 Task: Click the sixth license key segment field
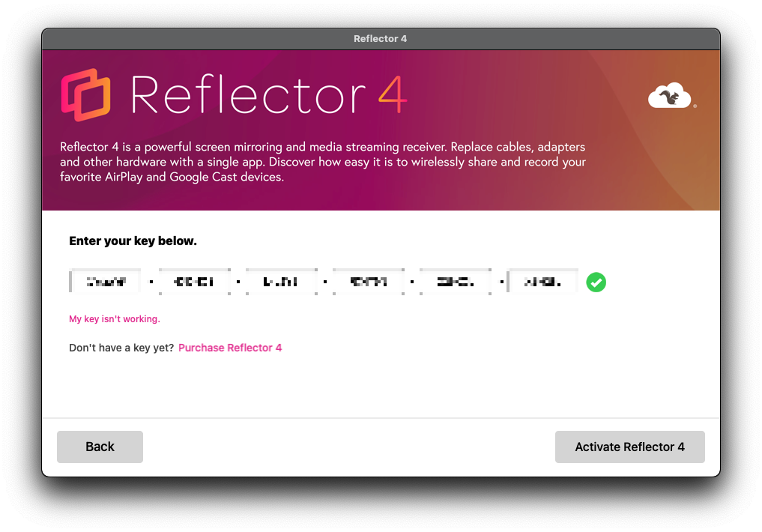click(x=542, y=281)
